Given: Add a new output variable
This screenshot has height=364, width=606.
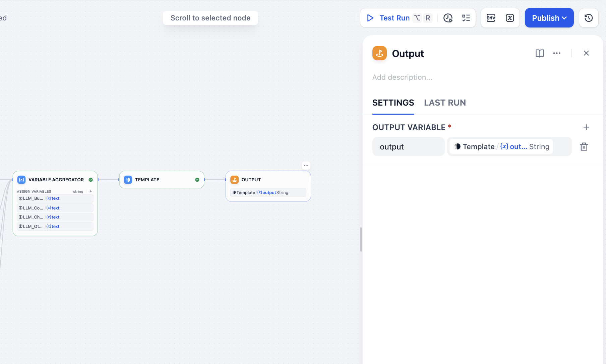Looking at the screenshot, I should point(586,127).
